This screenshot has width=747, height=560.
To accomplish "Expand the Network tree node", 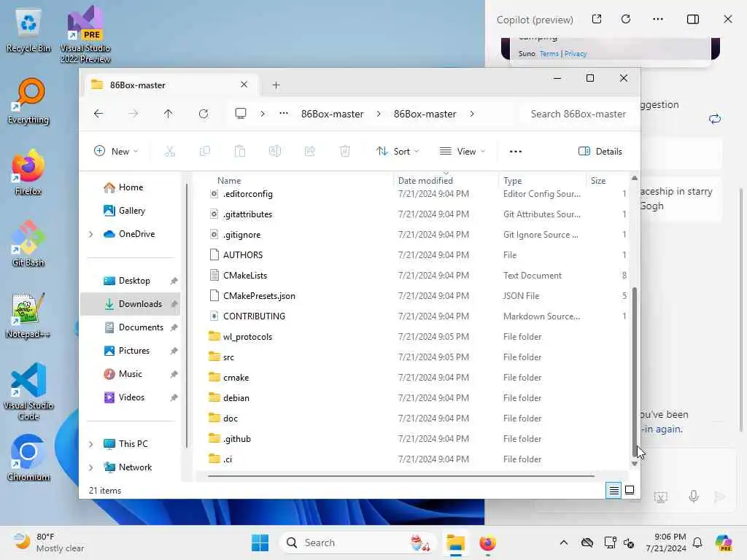I will [90, 467].
